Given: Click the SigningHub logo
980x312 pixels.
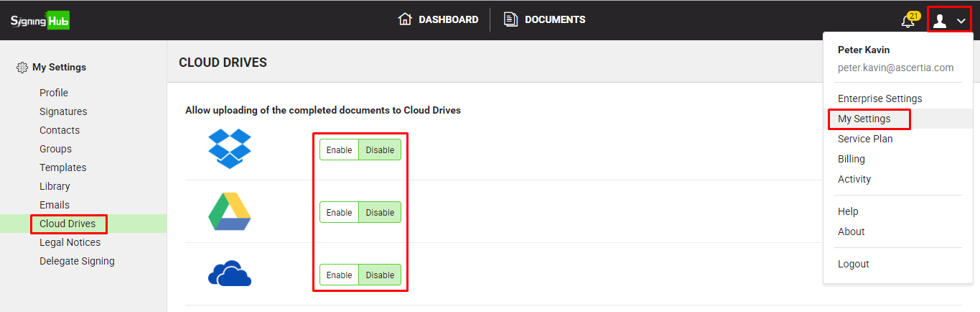Looking at the screenshot, I should 39,20.
